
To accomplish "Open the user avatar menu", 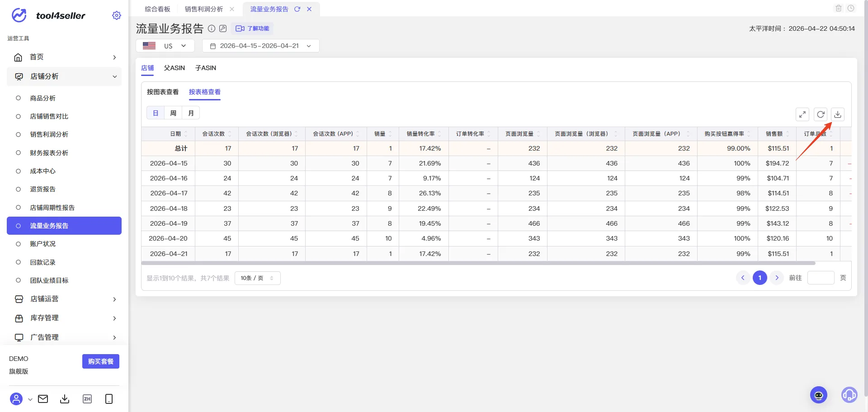I will click(x=16, y=399).
